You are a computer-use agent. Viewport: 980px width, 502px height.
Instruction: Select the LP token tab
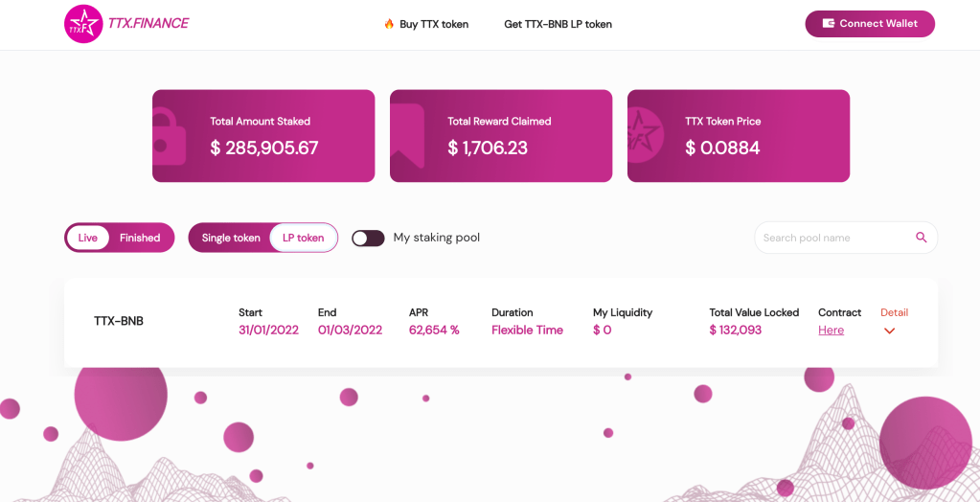coord(303,238)
